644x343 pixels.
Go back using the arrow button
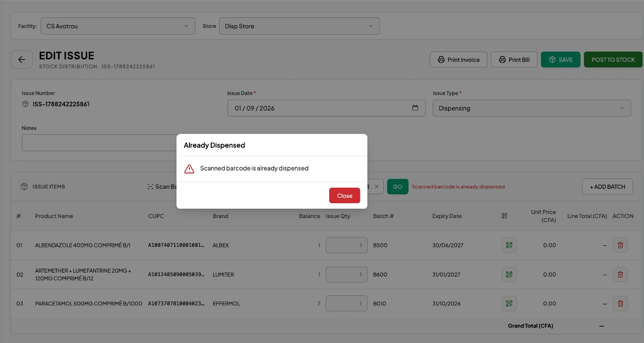click(21, 59)
